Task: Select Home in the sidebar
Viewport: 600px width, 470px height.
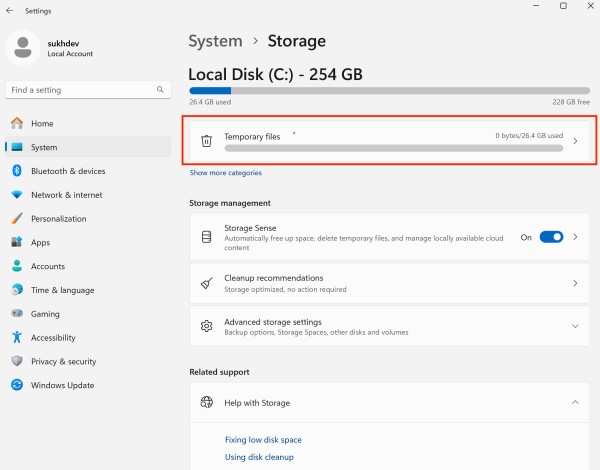Action: [42, 123]
